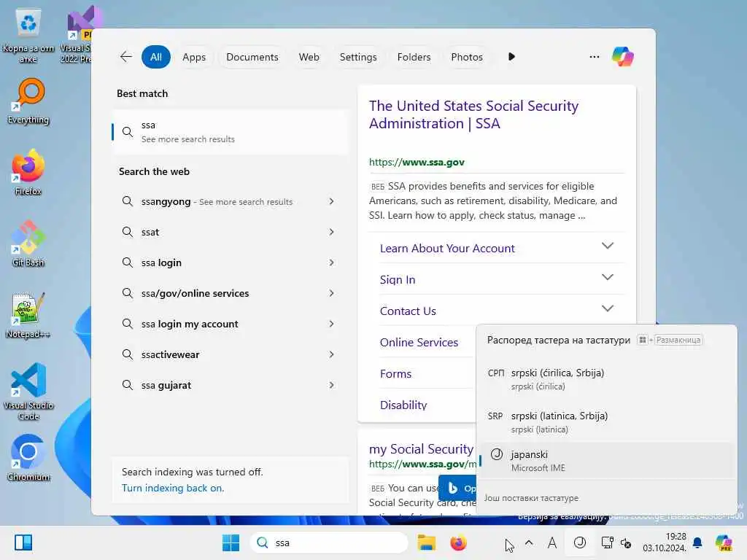747x560 pixels.
Task: Expand the ssangyong suggestion arrow
Action: click(332, 201)
